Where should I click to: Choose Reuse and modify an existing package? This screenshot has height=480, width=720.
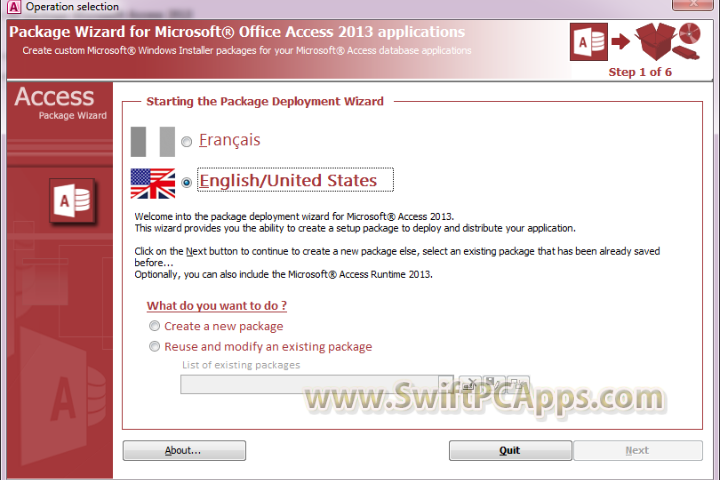[x=155, y=346]
